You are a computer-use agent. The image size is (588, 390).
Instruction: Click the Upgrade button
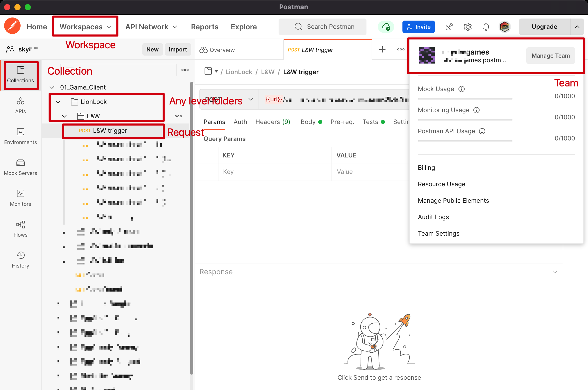(x=544, y=27)
